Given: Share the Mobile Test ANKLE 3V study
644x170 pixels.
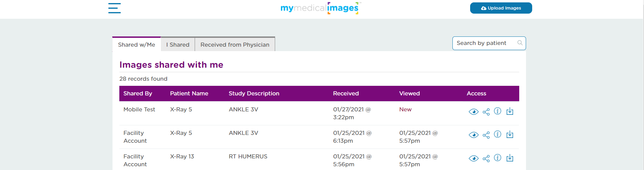Looking at the screenshot, I should (486, 112).
